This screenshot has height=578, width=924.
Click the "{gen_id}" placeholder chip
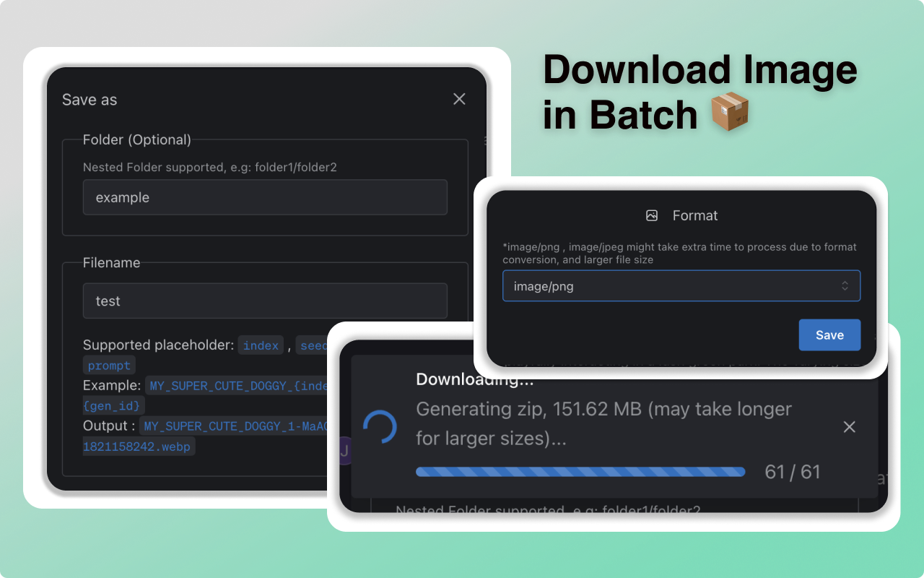tap(113, 405)
